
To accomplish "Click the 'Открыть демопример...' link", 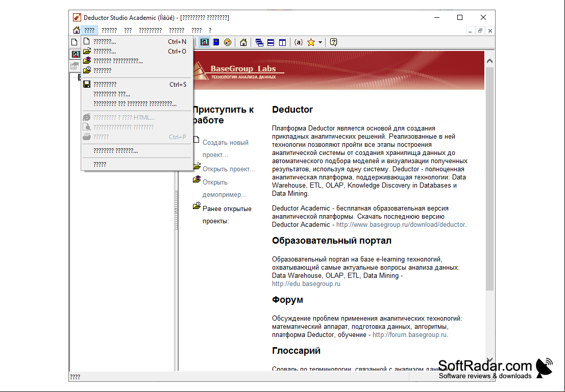I will [225, 188].
